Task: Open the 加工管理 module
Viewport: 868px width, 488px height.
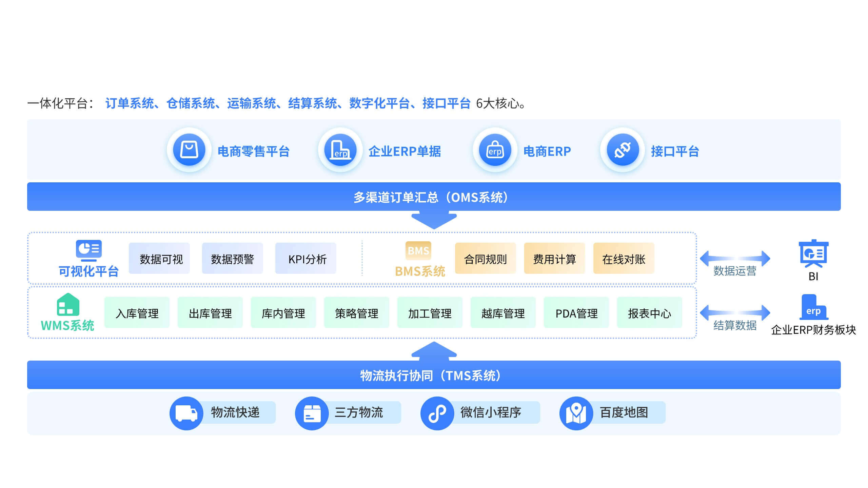Action: 430,312
